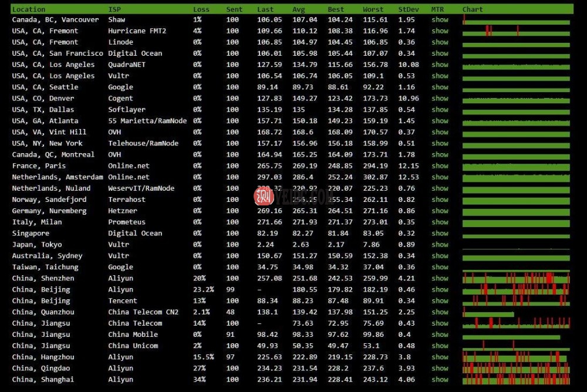
Task: View the chart for China, Qingdao Aliyun
Action: pos(515,368)
